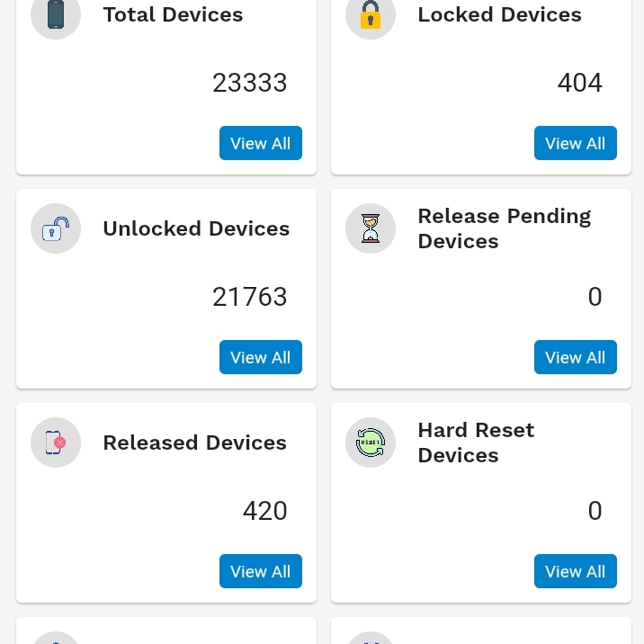Click the Hard Reset Devices icon

(x=371, y=443)
